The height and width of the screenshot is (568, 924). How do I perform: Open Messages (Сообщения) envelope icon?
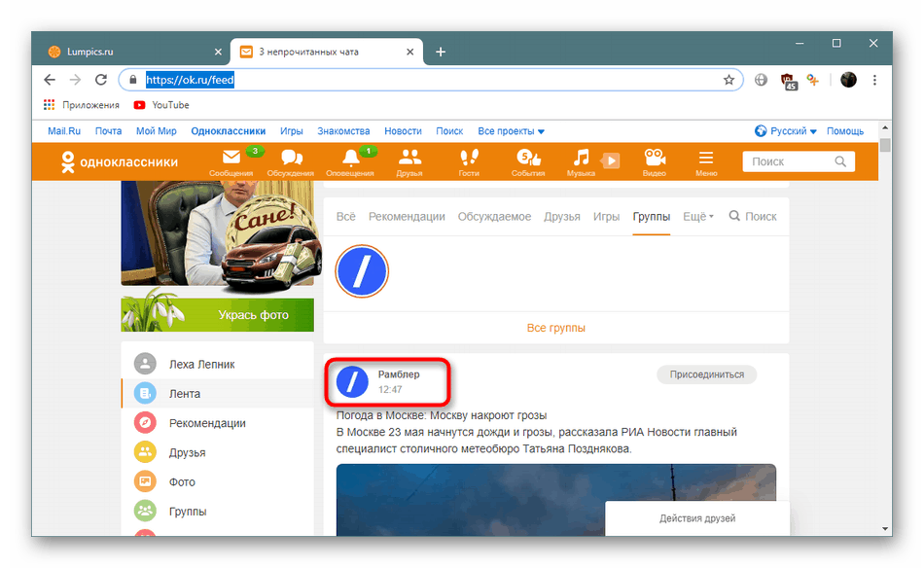(x=231, y=158)
